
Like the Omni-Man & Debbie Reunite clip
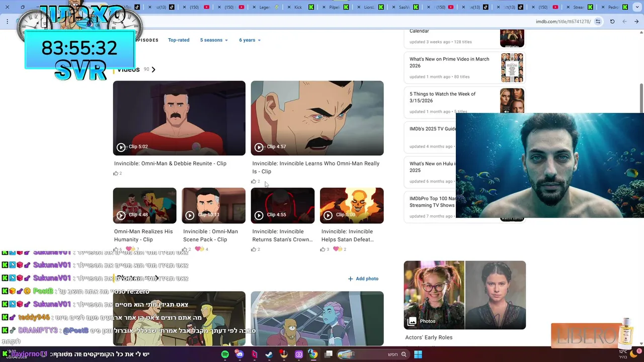[116, 173]
